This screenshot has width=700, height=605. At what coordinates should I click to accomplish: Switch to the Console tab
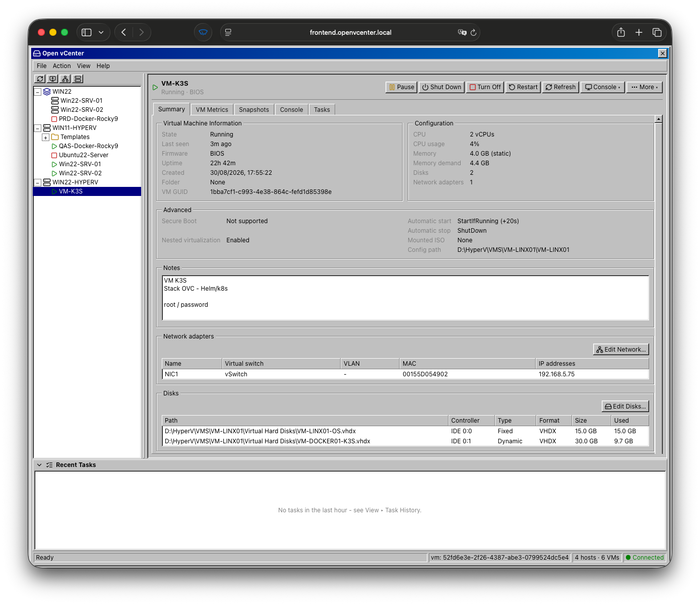point(291,110)
